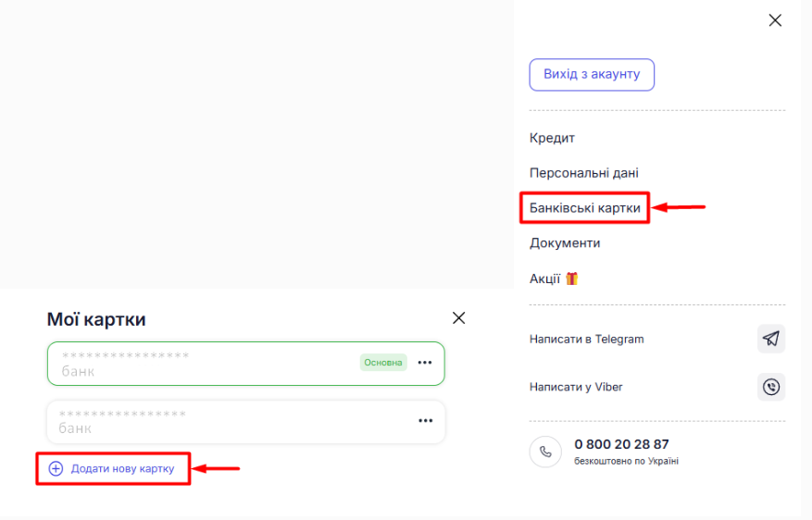Click the Вихід з акаунту button
Image resolution: width=812 pixels, height=520 pixels.
pos(592,75)
